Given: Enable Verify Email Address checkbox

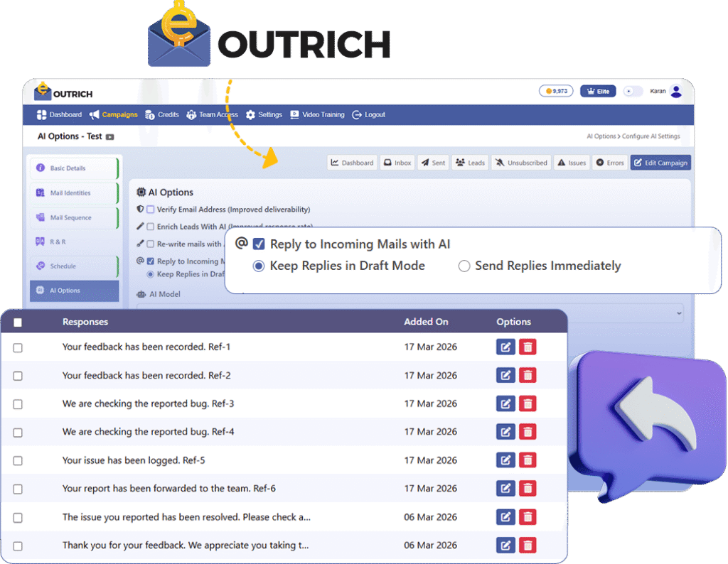Looking at the screenshot, I should [151, 210].
